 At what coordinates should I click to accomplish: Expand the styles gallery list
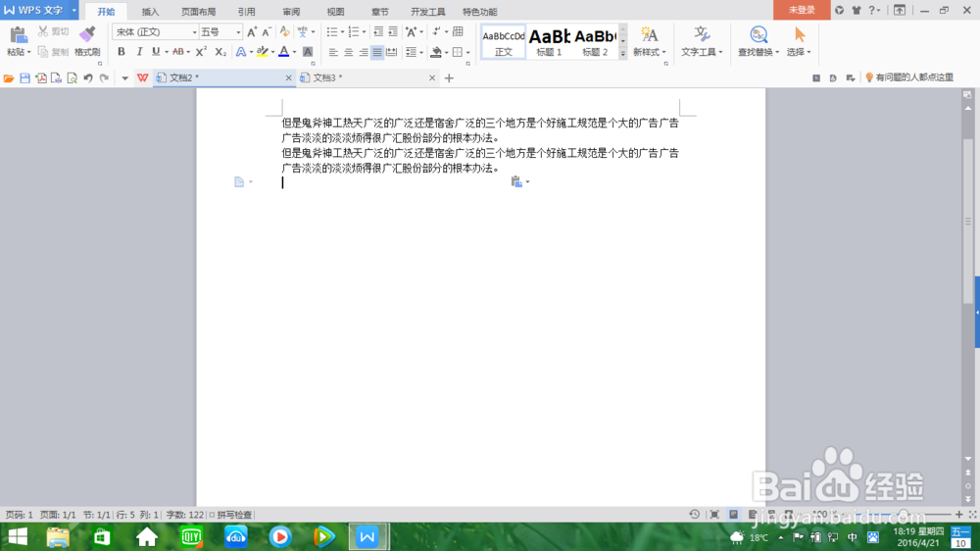pyautogui.click(x=623, y=54)
